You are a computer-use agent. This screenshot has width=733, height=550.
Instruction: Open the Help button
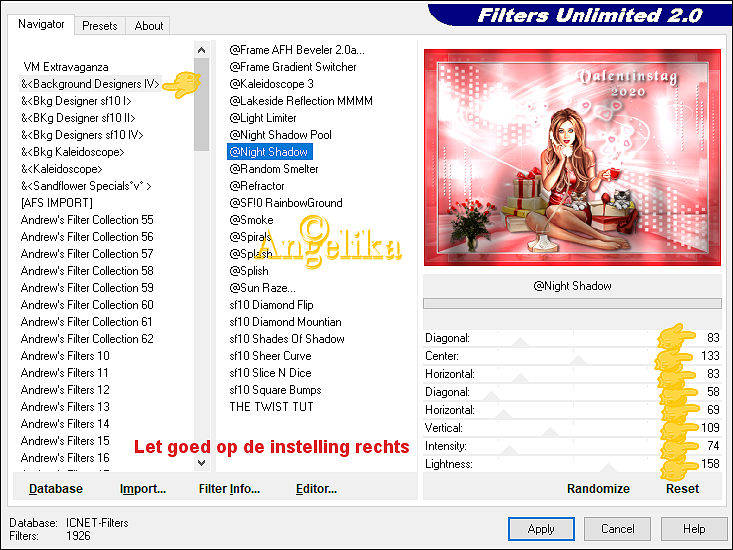[694, 529]
